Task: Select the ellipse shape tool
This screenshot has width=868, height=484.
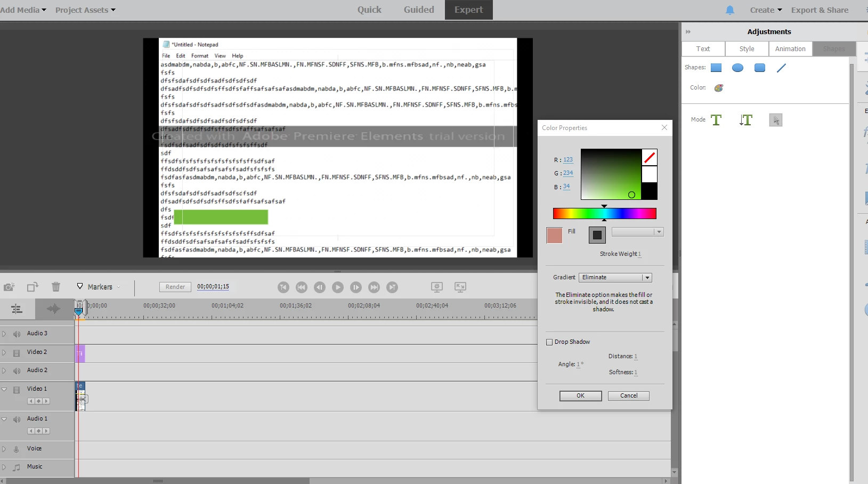Action: pyautogui.click(x=737, y=68)
